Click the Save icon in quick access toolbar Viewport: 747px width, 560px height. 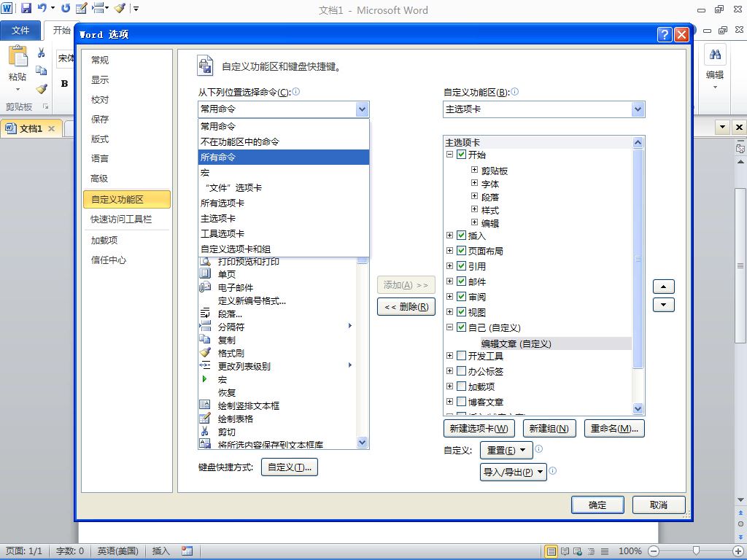(26, 8)
